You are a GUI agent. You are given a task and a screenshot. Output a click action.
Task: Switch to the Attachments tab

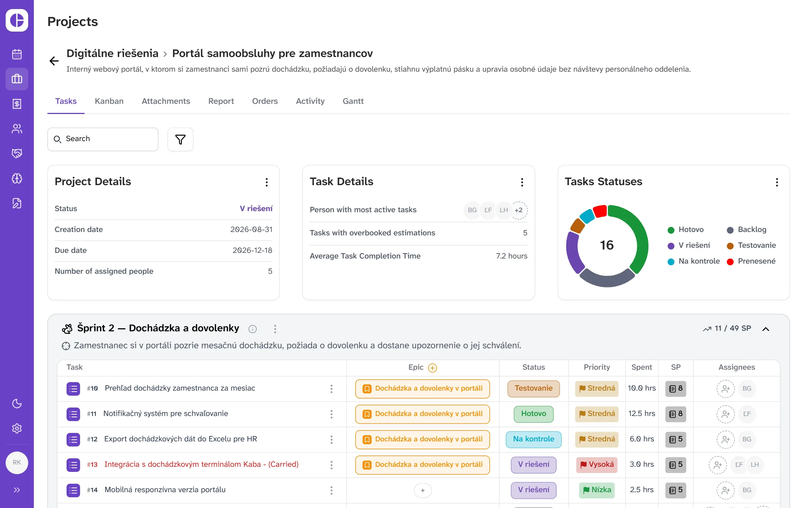166,101
